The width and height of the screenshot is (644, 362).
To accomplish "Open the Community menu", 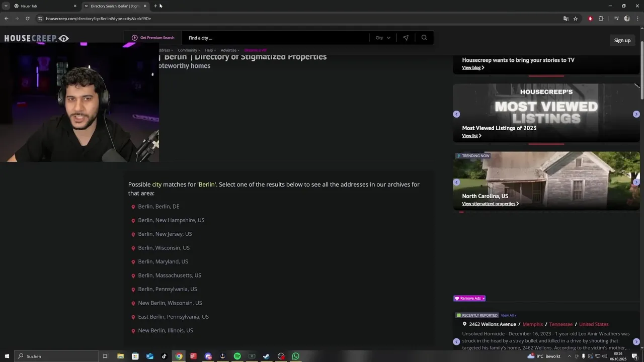I will coord(189,50).
